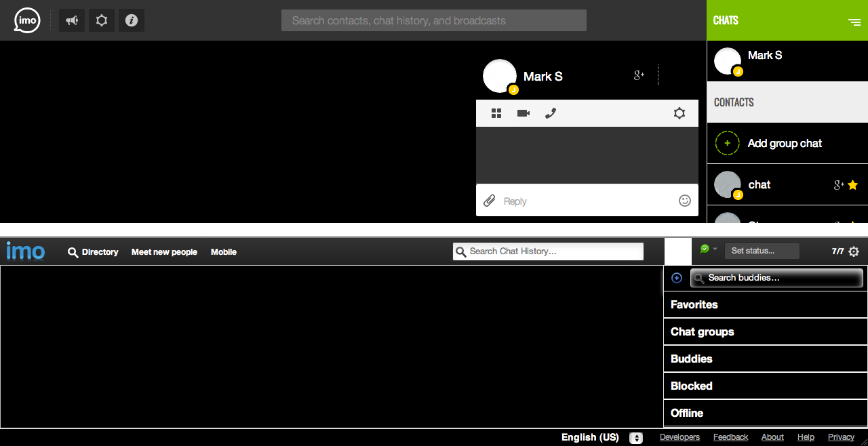The image size is (868, 446).
Task: Open Meet new people page
Action: [x=164, y=252]
